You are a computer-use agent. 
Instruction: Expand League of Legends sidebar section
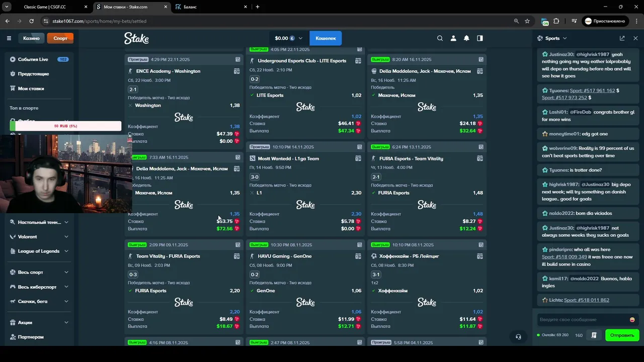[66, 251]
